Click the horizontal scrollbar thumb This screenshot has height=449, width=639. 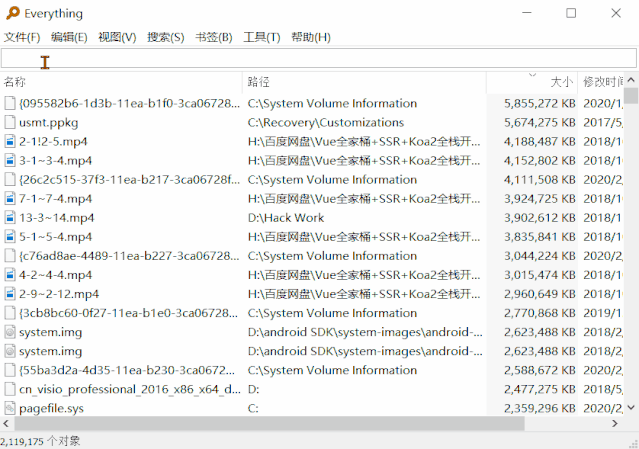tap(269, 424)
